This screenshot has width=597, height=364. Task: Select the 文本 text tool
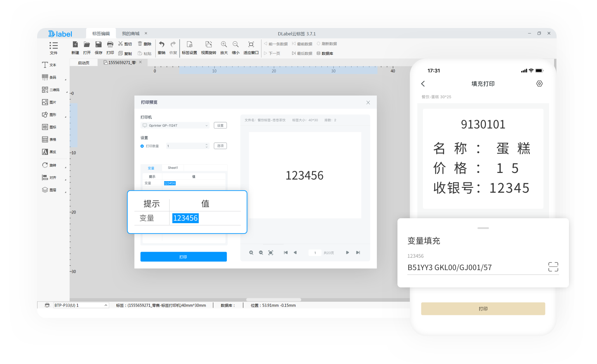pyautogui.click(x=49, y=65)
